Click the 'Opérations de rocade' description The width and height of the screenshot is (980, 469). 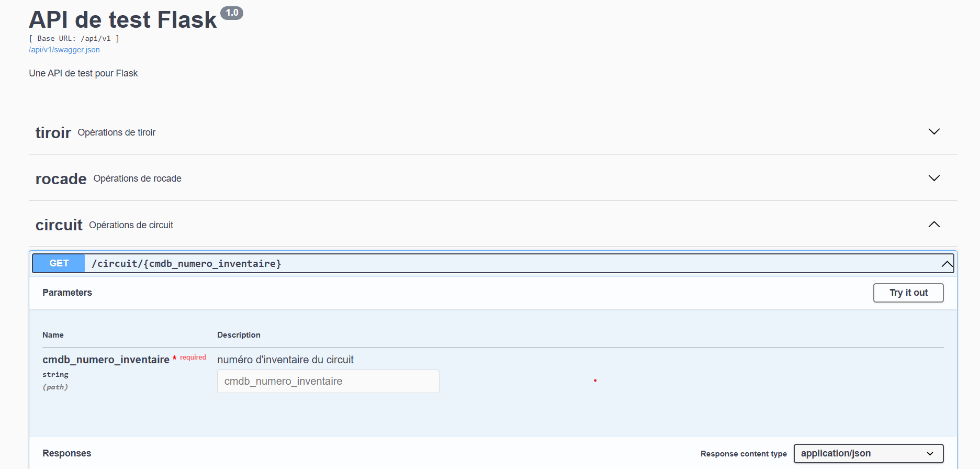click(138, 178)
